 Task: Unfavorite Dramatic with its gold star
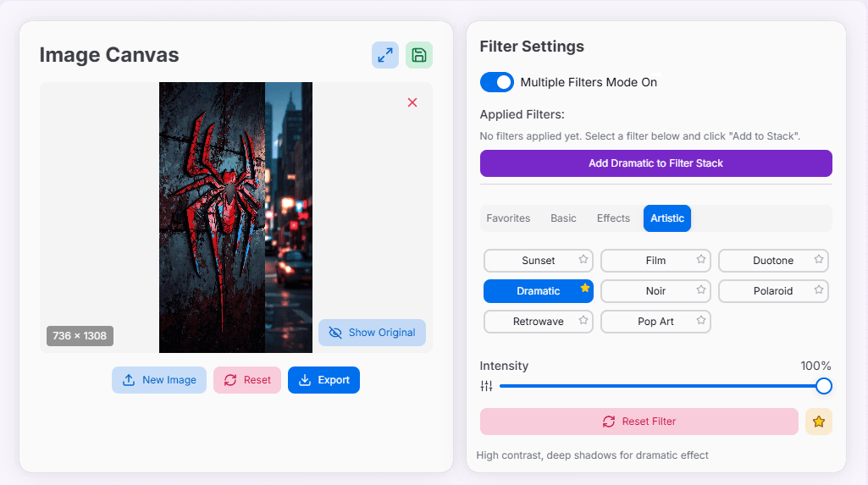coord(585,288)
